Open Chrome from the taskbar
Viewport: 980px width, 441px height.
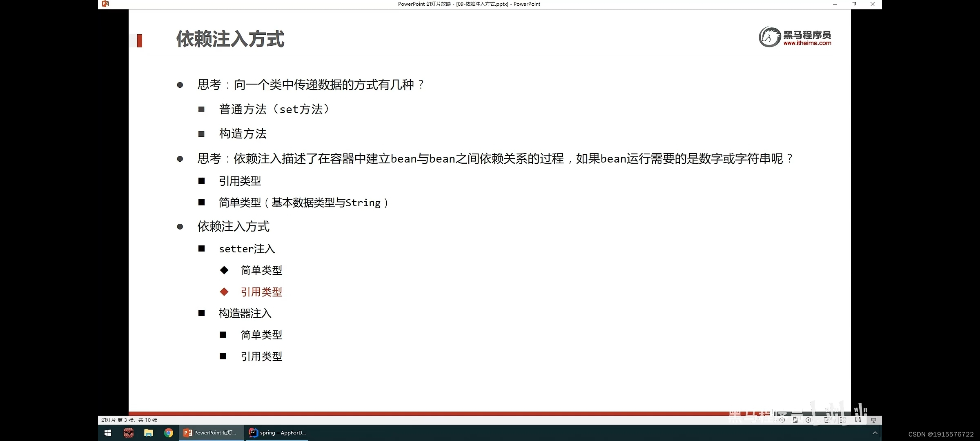coord(169,433)
